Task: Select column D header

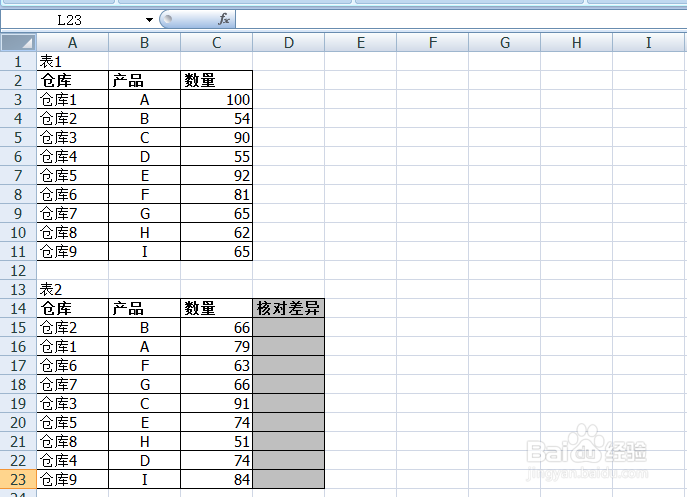Action: click(x=288, y=43)
